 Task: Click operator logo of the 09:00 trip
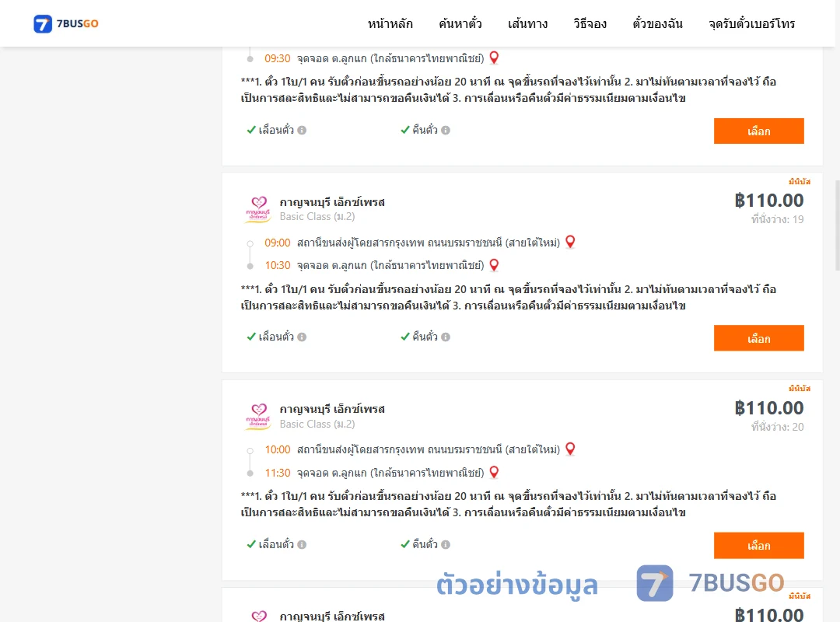(258, 209)
